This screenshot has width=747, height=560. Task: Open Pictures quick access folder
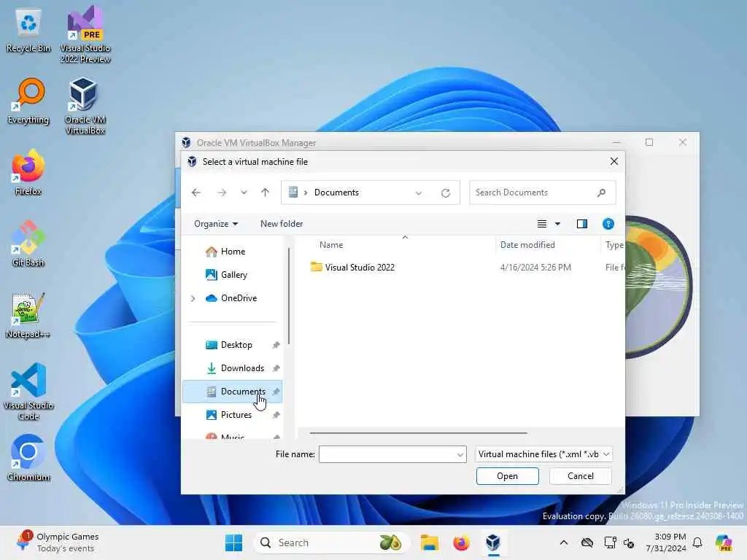(x=233, y=415)
